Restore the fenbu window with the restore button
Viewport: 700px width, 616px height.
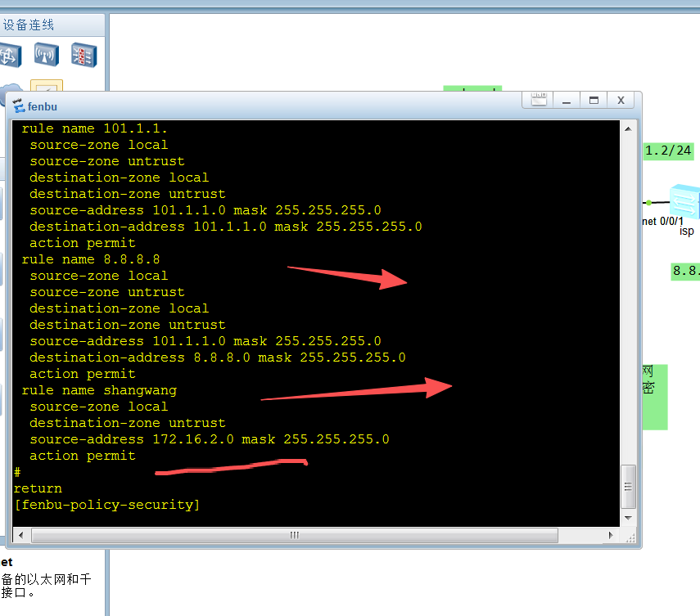point(593,100)
